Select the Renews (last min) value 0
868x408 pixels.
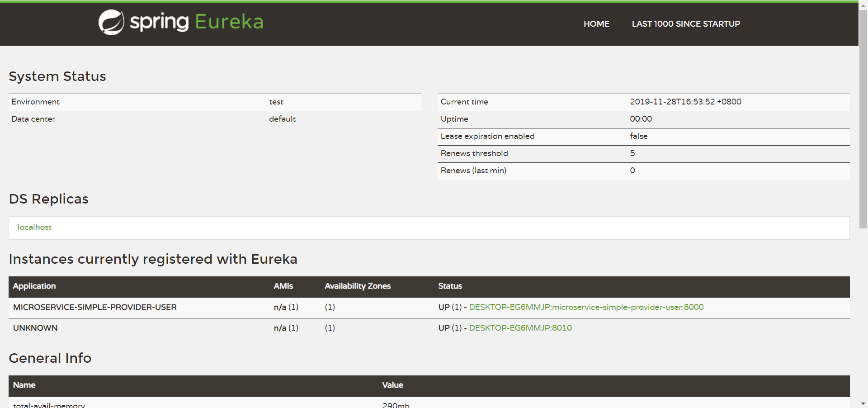[x=632, y=171]
